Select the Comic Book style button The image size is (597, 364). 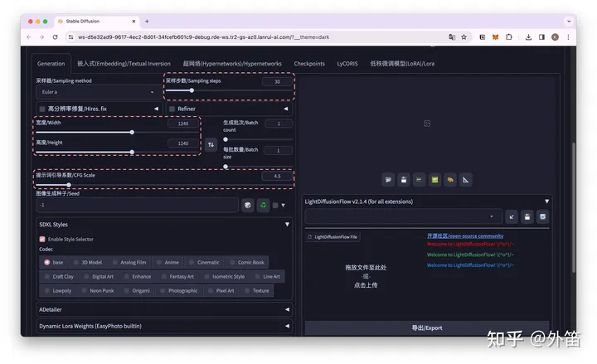click(247, 262)
